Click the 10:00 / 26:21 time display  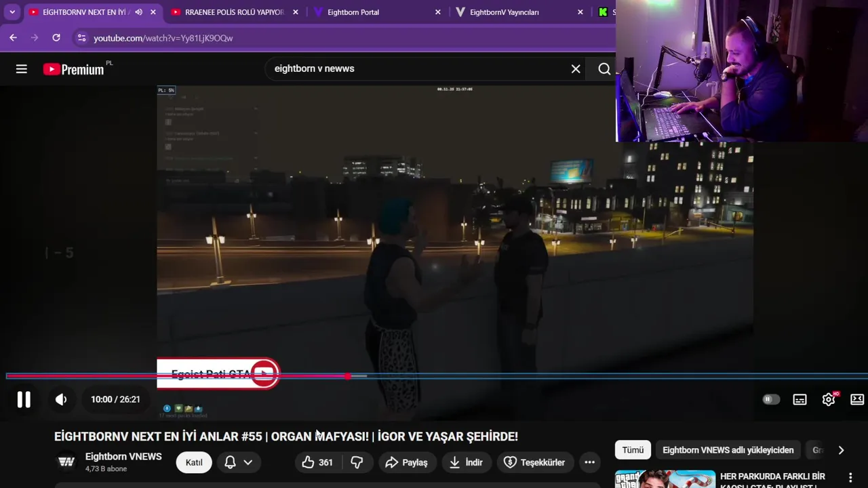click(x=115, y=399)
